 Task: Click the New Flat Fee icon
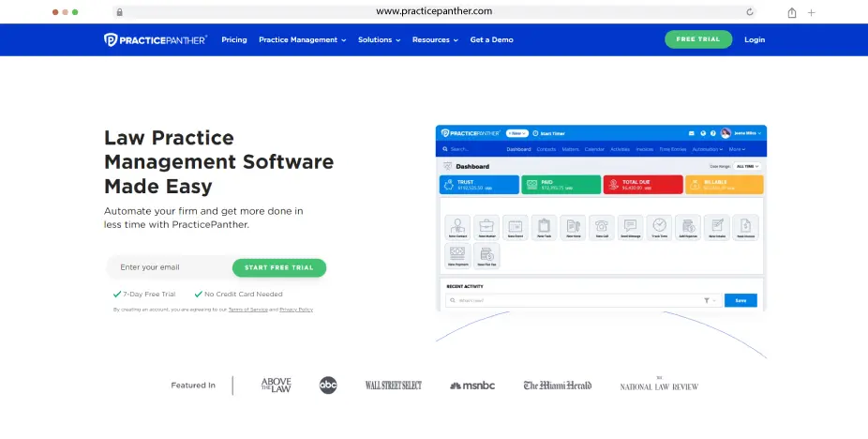pyautogui.click(x=486, y=255)
